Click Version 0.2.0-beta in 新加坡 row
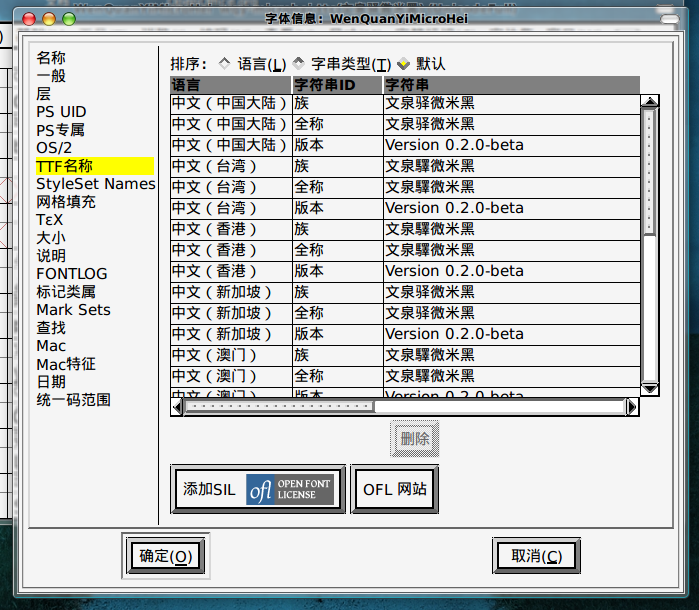The height and width of the screenshot is (610, 699). click(512, 334)
